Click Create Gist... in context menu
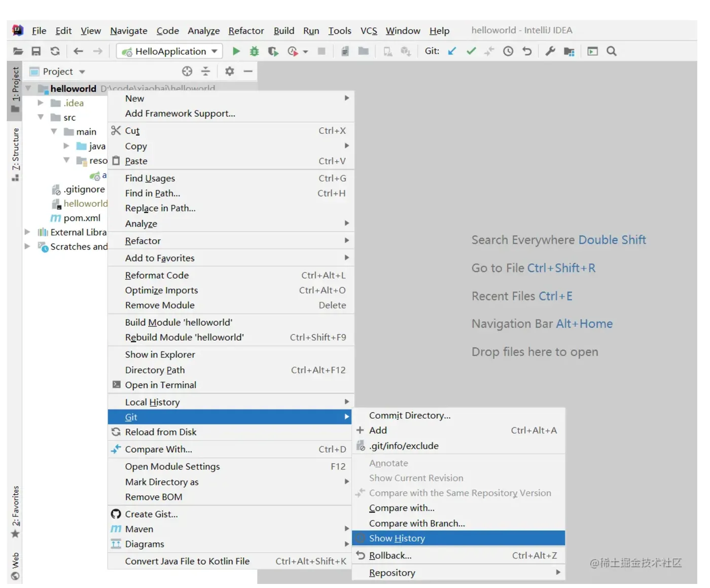 coord(231,514)
